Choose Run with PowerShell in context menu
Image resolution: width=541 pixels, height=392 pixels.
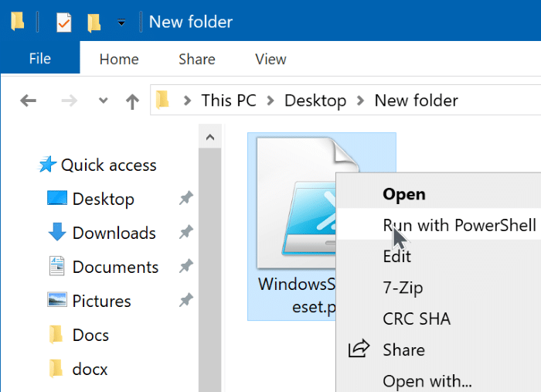pos(460,225)
